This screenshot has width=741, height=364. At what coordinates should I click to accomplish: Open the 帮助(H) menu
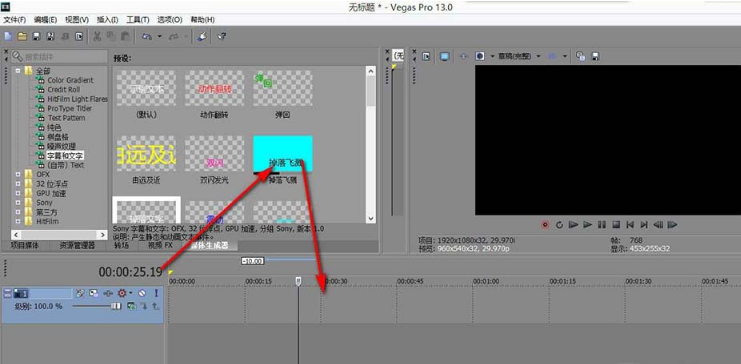pos(202,20)
